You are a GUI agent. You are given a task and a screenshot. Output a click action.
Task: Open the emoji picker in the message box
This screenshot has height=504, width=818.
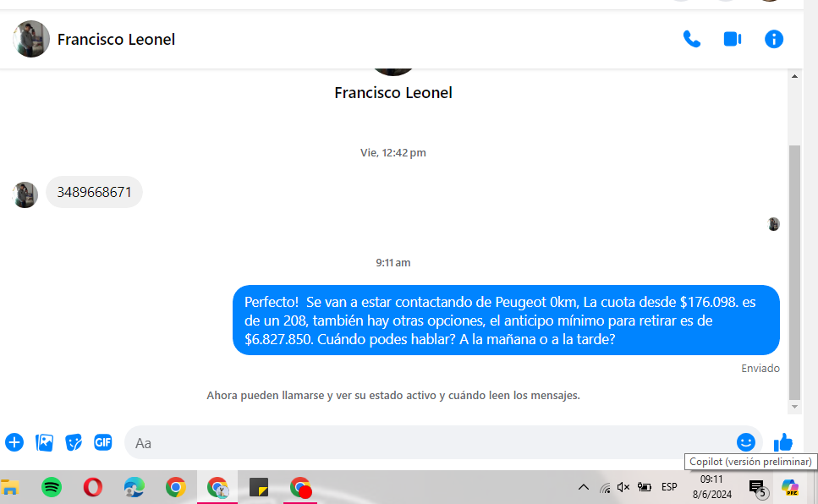[745, 442]
